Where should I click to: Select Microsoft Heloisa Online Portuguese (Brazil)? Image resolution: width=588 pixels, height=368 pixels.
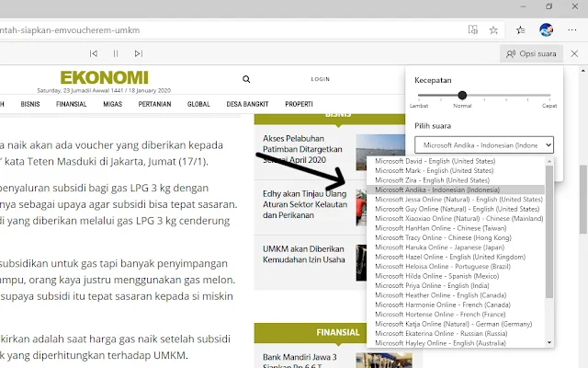[x=456, y=266]
